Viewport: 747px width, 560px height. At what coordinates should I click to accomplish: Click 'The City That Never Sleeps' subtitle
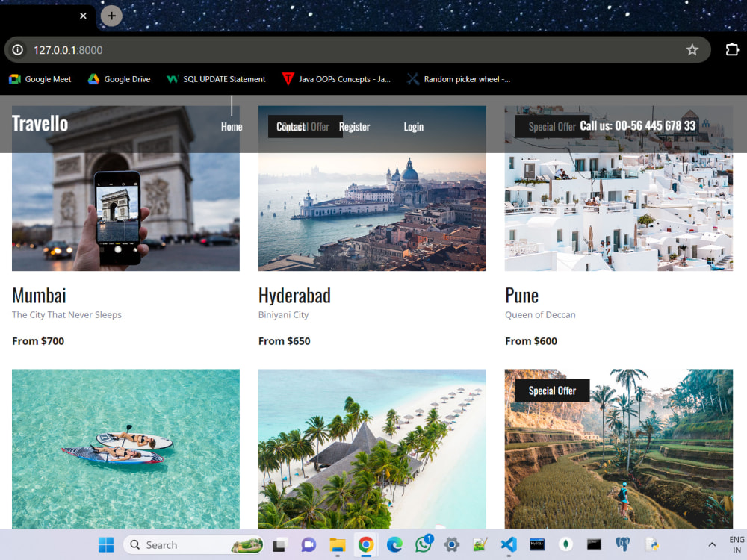pyautogui.click(x=66, y=315)
